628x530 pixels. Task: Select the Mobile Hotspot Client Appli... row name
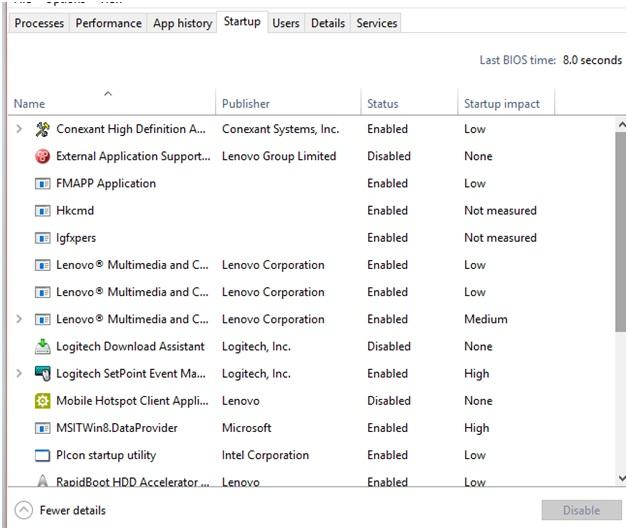[132, 401]
